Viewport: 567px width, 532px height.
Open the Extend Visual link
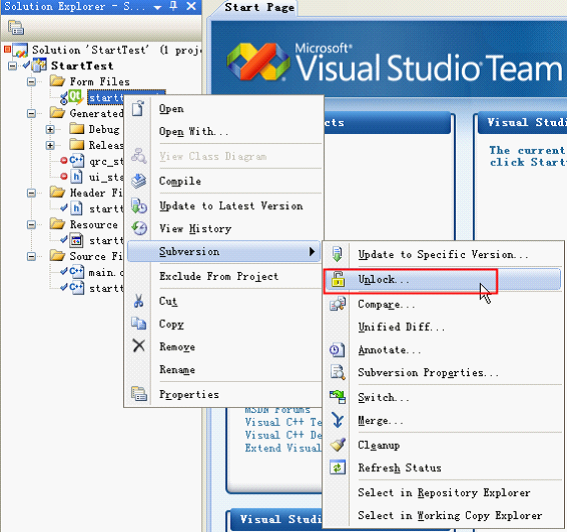tap(283, 448)
